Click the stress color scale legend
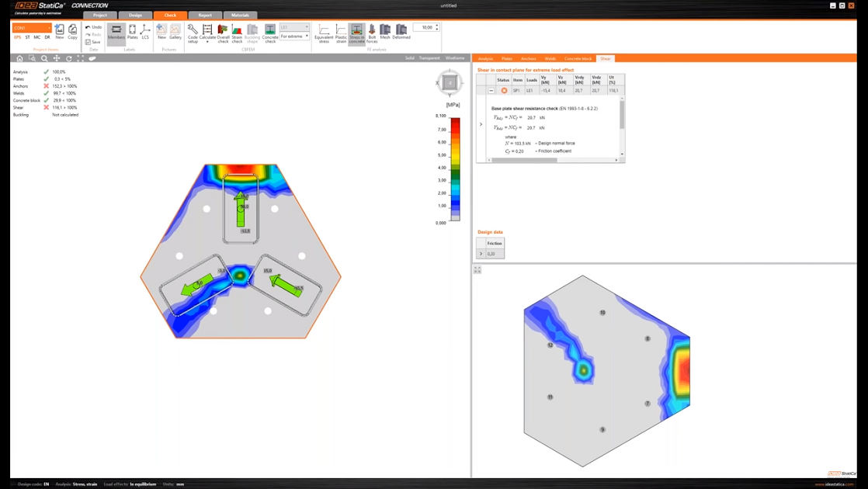Screen dimensions: 868x489 pos(454,169)
